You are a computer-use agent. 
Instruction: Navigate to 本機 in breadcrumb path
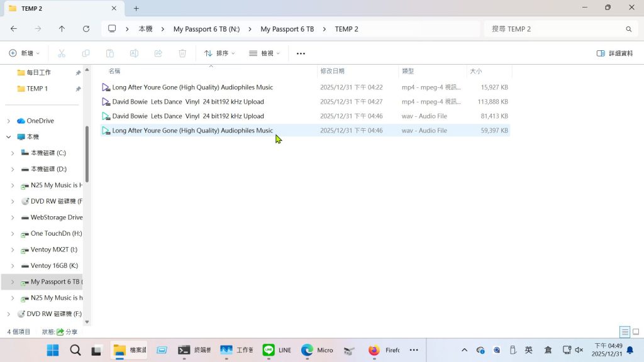click(x=145, y=29)
